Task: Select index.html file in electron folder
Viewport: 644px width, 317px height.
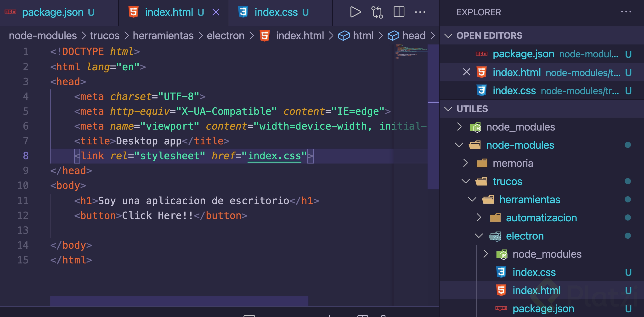Action: [542, 290]
